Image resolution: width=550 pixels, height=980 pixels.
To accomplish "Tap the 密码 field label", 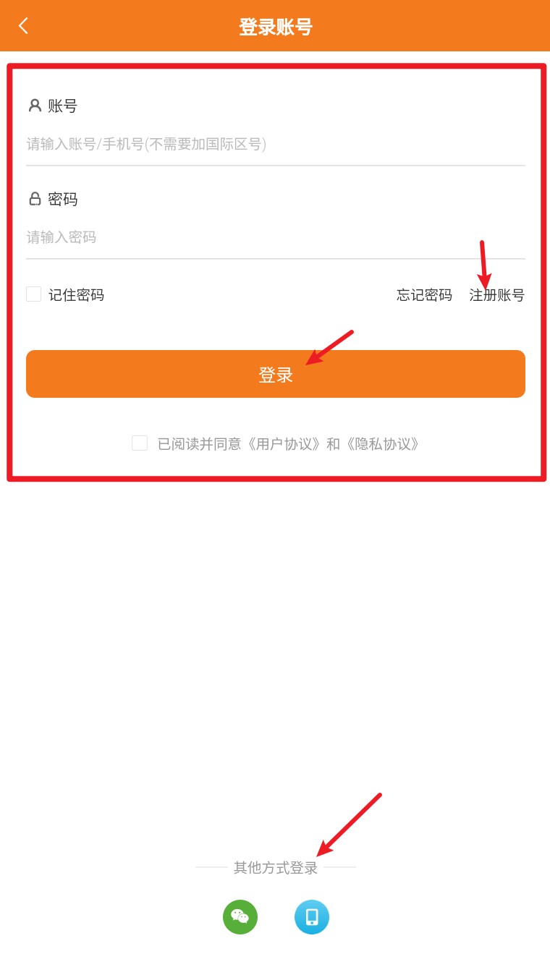I will pos(62,199).
